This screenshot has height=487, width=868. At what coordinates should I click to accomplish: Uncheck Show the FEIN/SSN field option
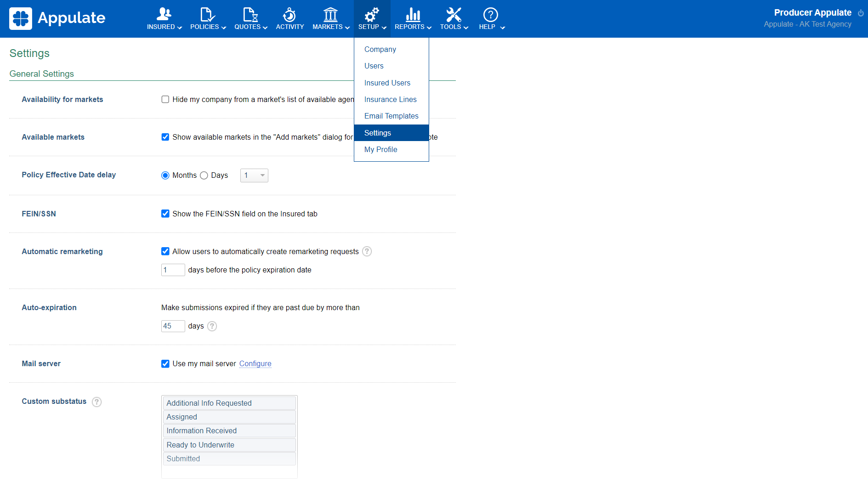(x=165, y=214)
